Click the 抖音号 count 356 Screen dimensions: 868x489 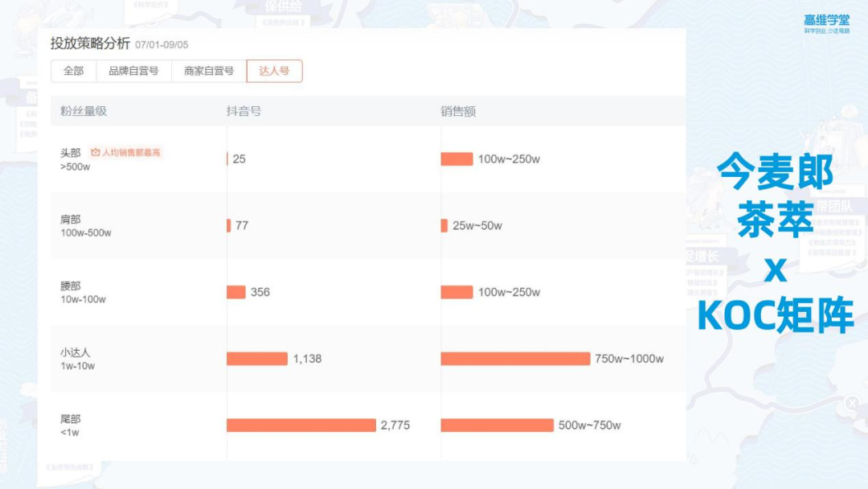pyautogui.click(x=260, y=292)
